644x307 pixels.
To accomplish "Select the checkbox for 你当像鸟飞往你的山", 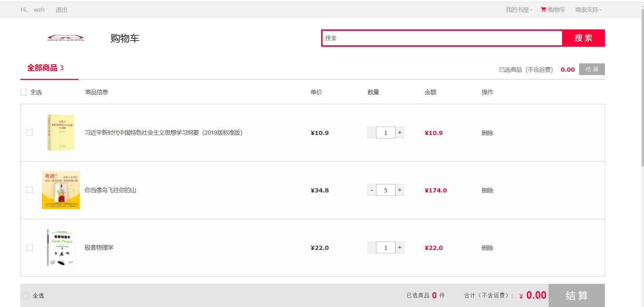I will coord(30,190).
